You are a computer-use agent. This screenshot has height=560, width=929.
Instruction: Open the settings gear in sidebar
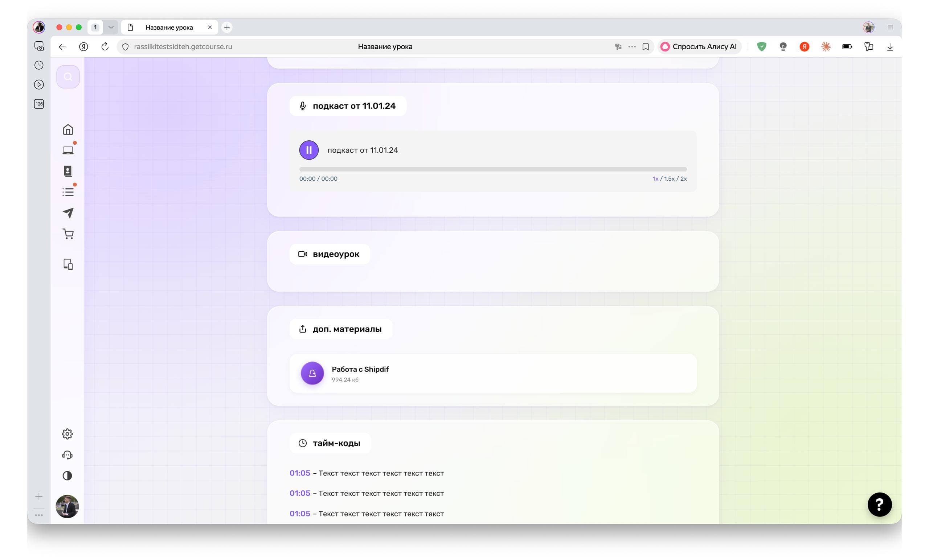click(67, 434)
